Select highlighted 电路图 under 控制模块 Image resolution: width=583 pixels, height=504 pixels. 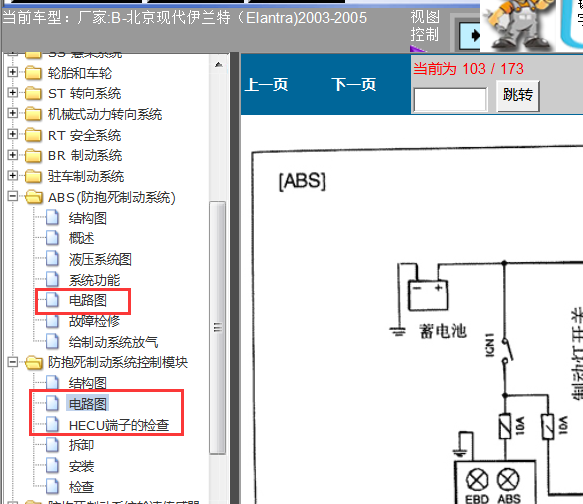pyautogui.click(x=88, y=404)
